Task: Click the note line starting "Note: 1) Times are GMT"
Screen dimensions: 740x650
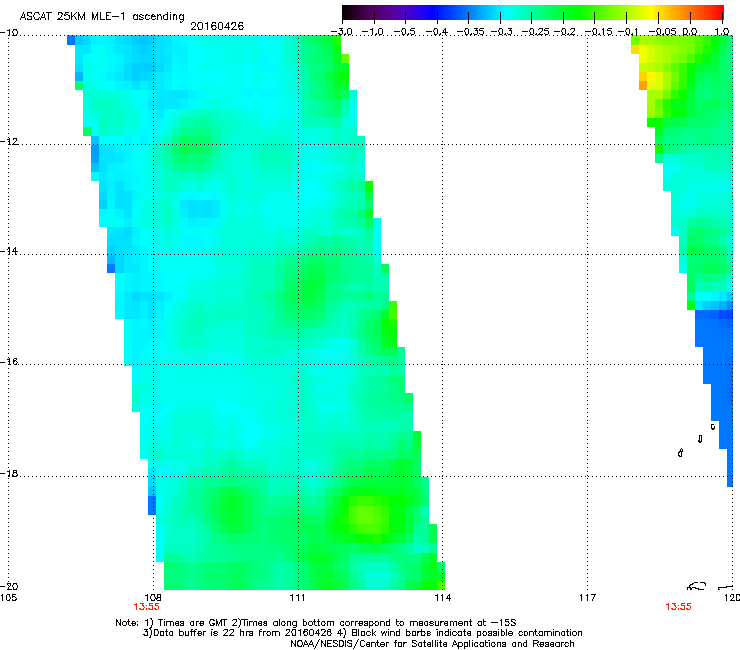Action: (316, 623)
